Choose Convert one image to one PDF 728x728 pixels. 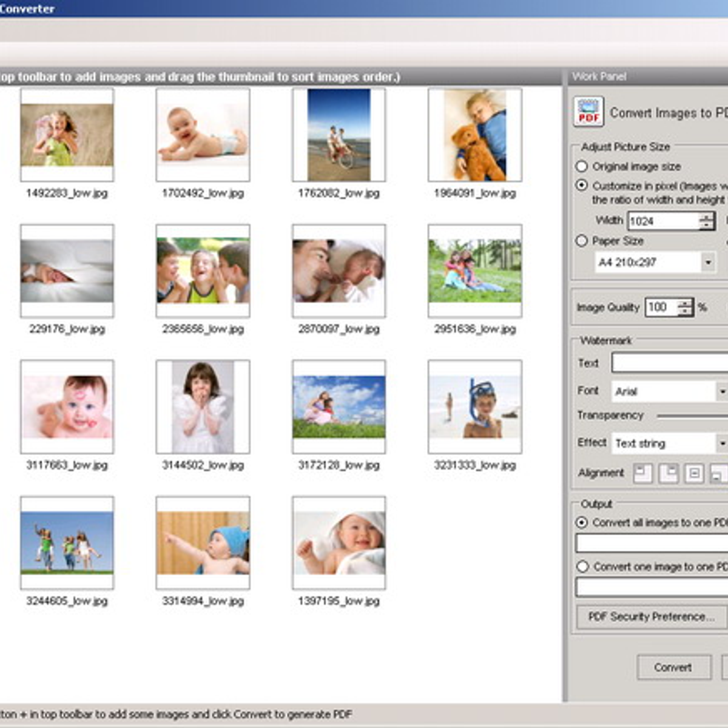coord(583,567)
